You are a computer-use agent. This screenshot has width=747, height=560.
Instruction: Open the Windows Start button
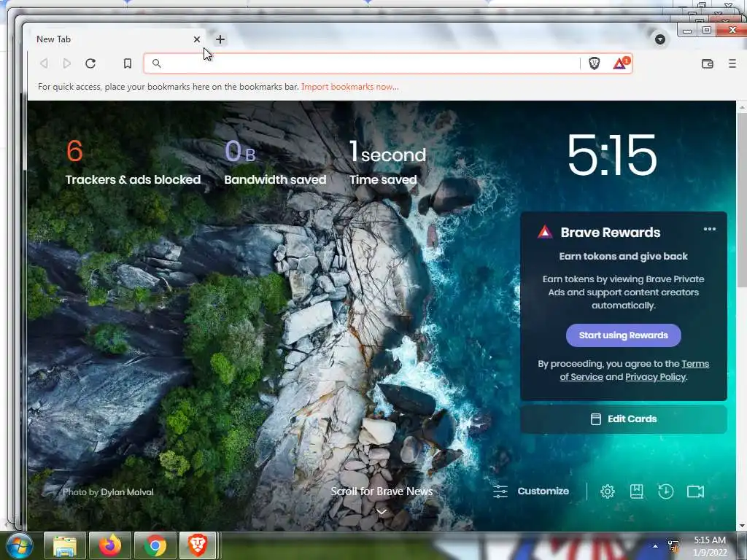19,545
